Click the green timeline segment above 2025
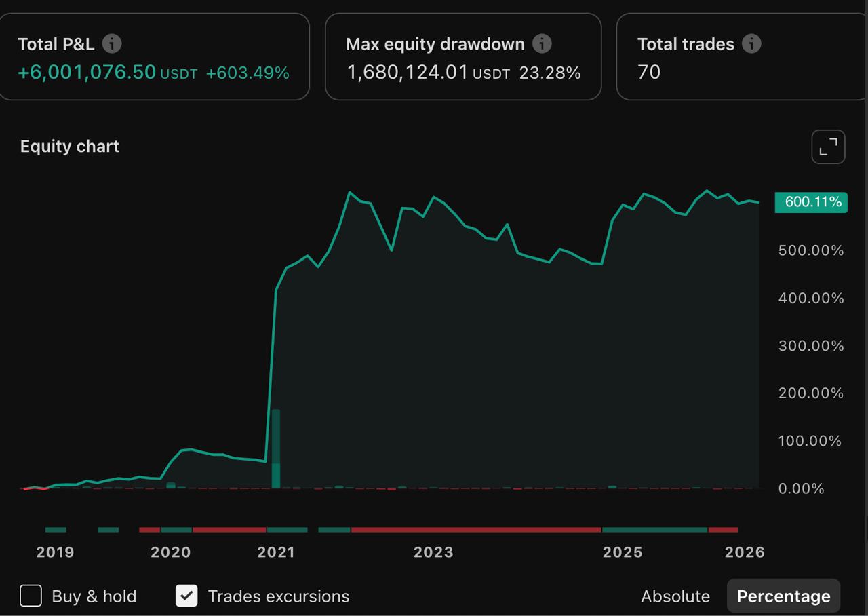This screenshot has width=868, height=616. coord(654,529)
